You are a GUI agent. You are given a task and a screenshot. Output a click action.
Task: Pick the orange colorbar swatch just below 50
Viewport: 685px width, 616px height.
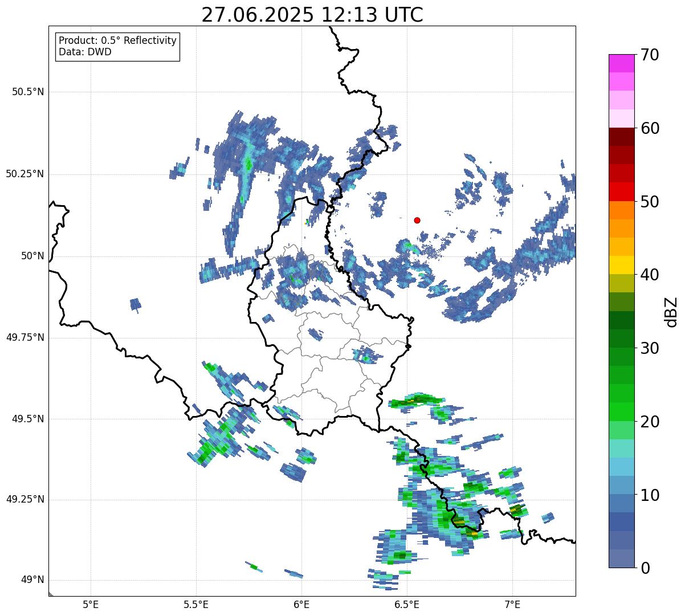click(x=621, y=210)
